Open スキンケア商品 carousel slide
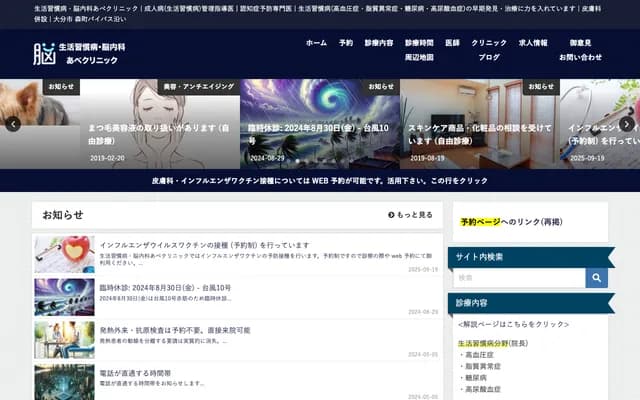This screenshot has height=400, width=640. 480,124
